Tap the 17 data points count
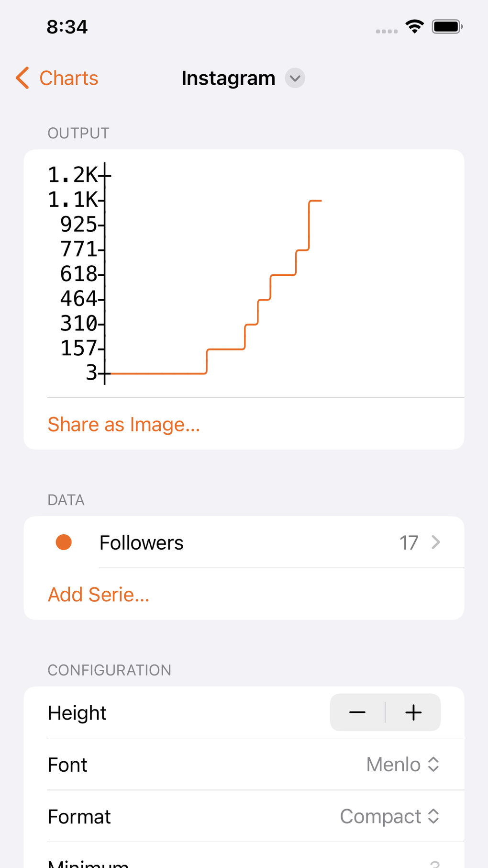The width and height of the screenshot is (488, 868). (x=409, y=543)
